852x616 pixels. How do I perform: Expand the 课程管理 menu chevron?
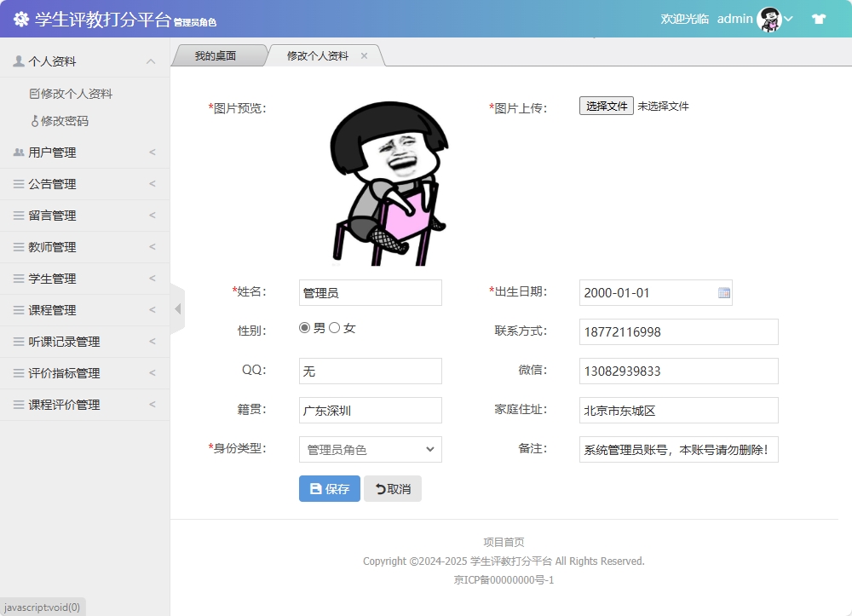[x=154, y=310]
